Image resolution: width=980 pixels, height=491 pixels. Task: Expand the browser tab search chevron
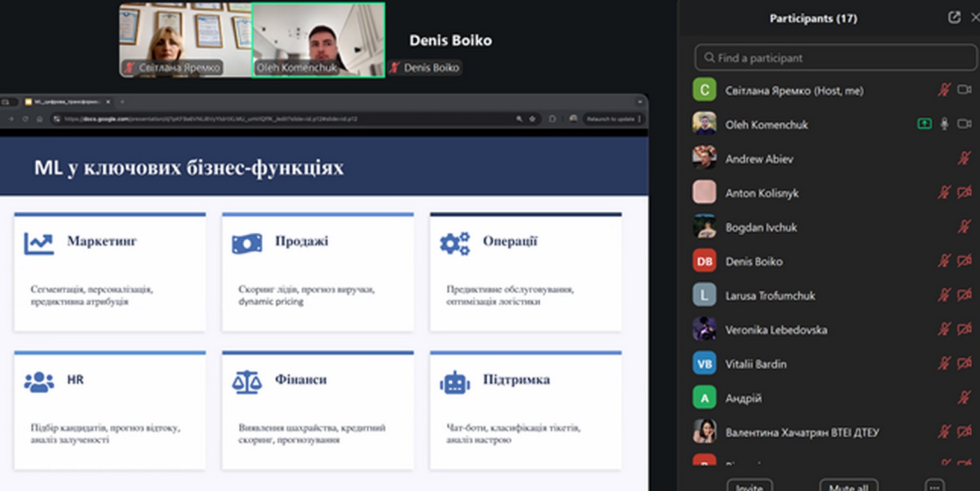coord(640,102)
